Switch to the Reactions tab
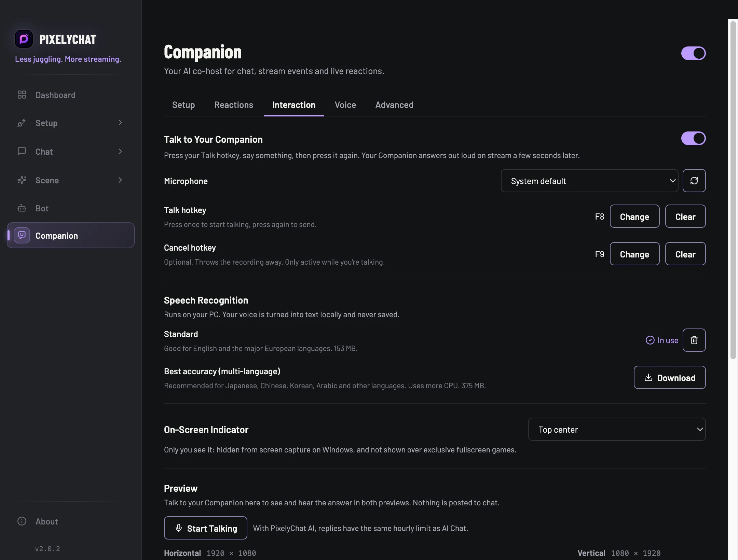This screenshot has height=560, width=738. coord(234,105)
